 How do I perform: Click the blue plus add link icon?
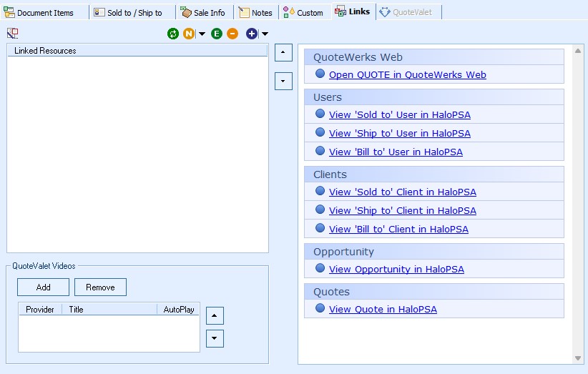[x=252, y=34]
